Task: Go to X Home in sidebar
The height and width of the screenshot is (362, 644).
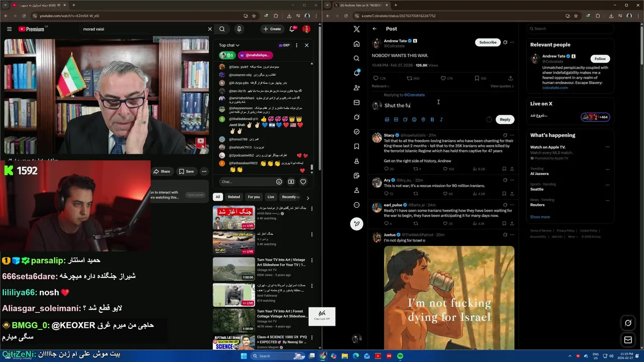Action: point(357,44)
